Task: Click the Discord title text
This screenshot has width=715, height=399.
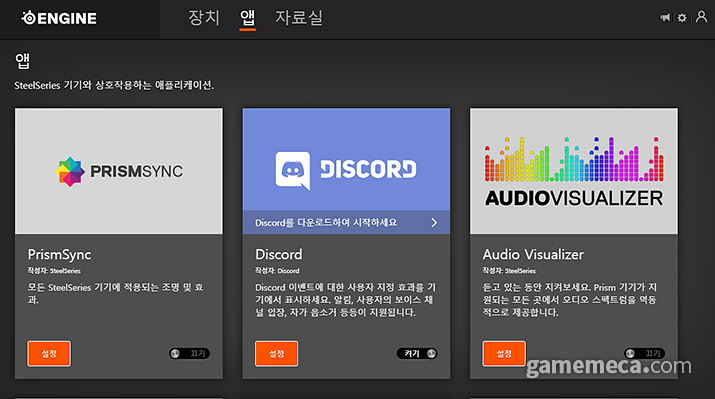Action: [x=279, y=254]
